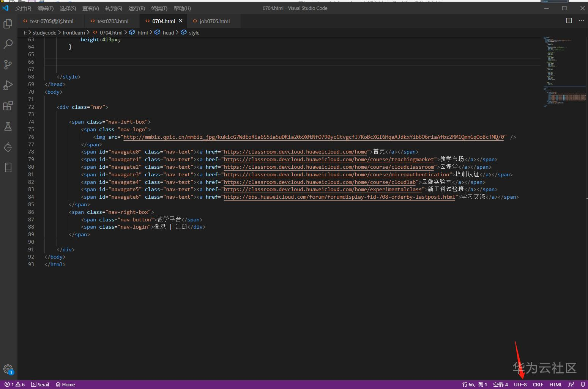Select HTML language mode in status bar
This screenshot has height=389, width=588.
(x=555, y=384)
